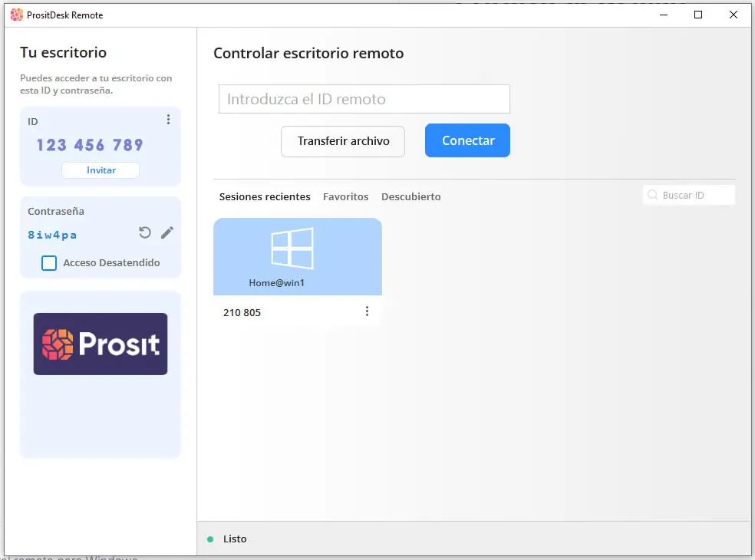Switch to the Sesiones recientes tab

click(x=265, y=197)
